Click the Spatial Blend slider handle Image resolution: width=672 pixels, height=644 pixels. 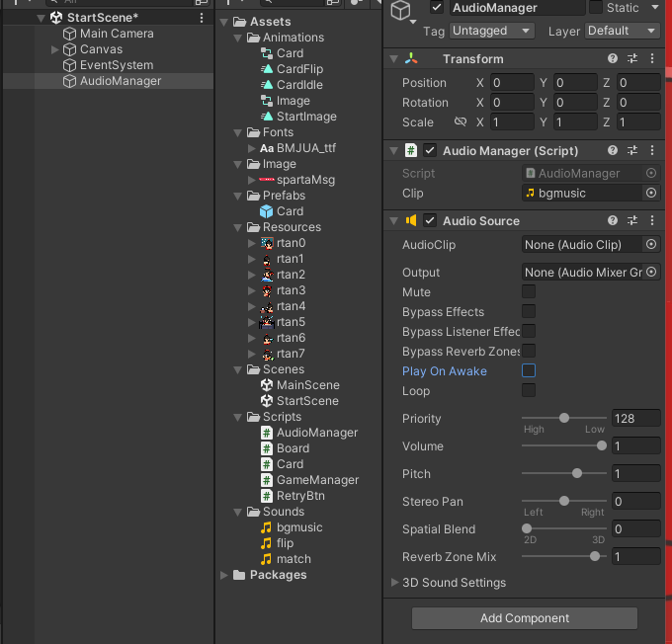click(x=527, y=528)
